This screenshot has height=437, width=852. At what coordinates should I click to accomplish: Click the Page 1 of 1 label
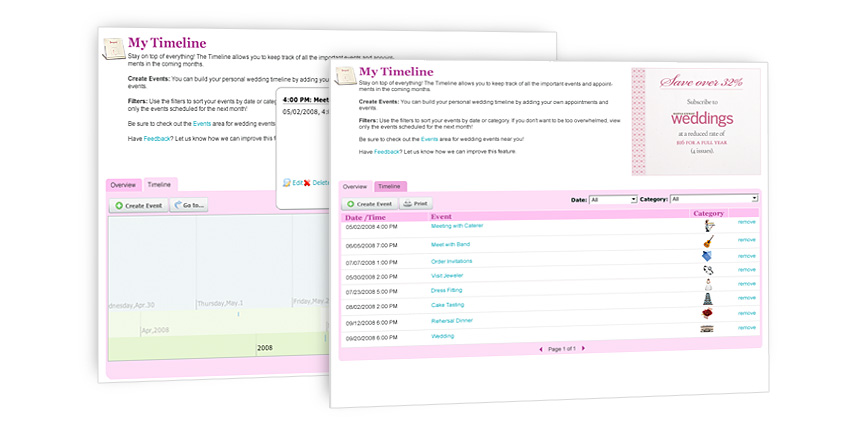click(x=562, y=349)
